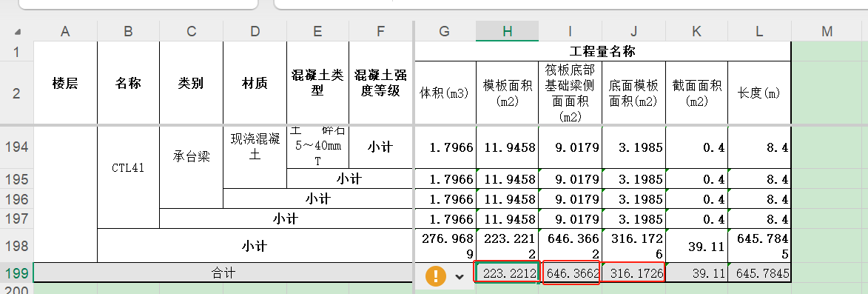The image size is (868, 294).
Task: Click the 小计 label in row 197
Action: pos(286,218)
